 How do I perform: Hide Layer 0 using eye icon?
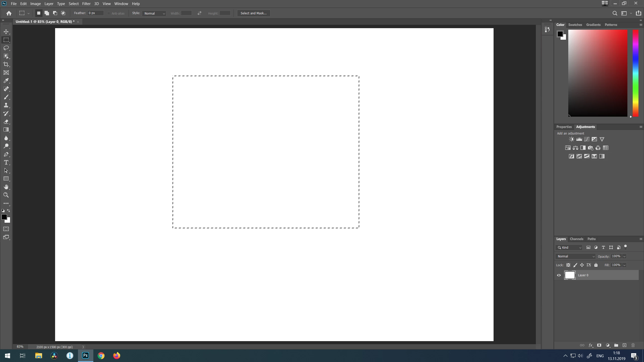(559, 275)
